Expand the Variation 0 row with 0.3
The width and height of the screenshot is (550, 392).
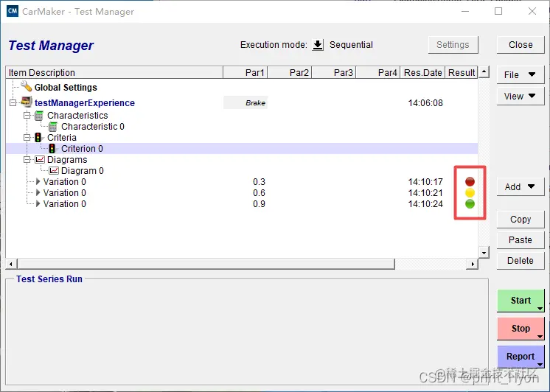[x=38, y=181]
